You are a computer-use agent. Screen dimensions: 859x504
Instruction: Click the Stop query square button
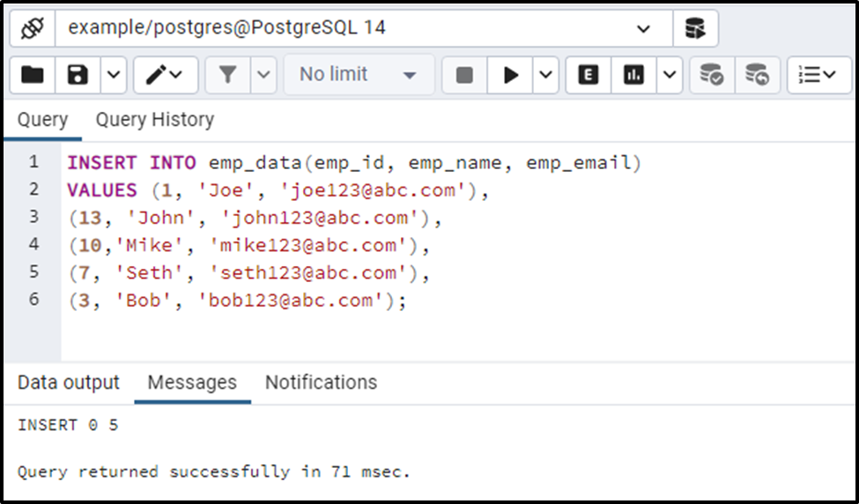tap(464, 75)
